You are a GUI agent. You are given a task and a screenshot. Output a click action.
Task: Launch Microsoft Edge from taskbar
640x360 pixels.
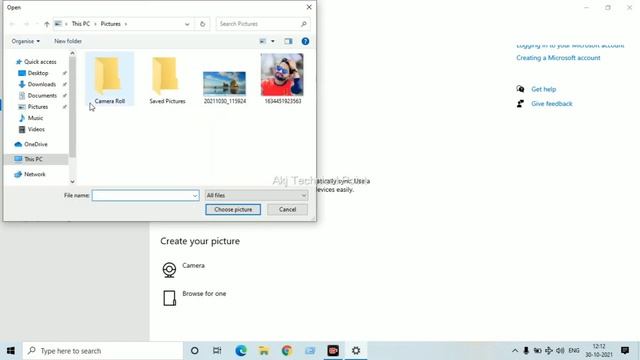(241, 351)
